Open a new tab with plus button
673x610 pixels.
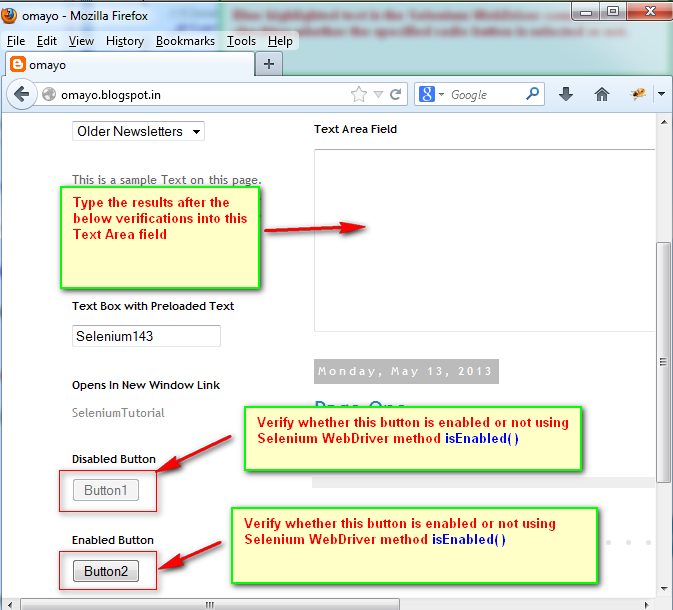coord(269,64)
